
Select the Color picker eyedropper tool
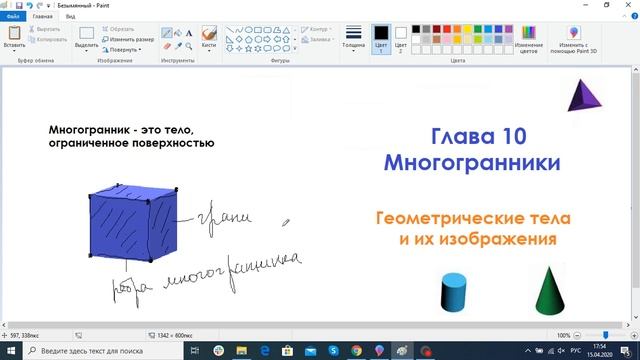(x=178, y=46)
